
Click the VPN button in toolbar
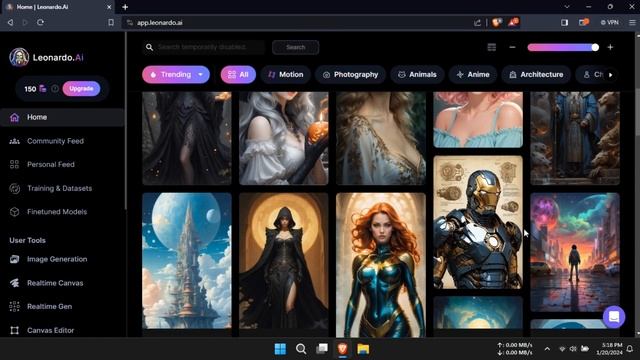point(609,22)
